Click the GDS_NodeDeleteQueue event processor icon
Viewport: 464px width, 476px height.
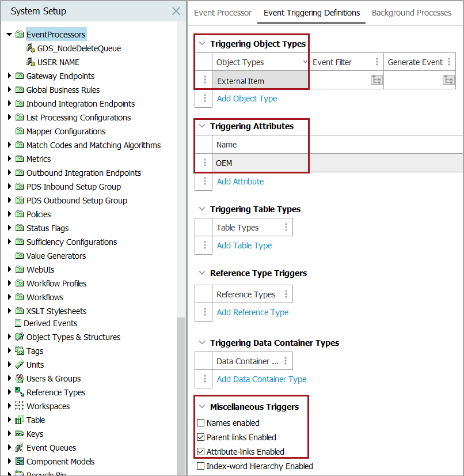pyautogui.click(x=31, y=48)
